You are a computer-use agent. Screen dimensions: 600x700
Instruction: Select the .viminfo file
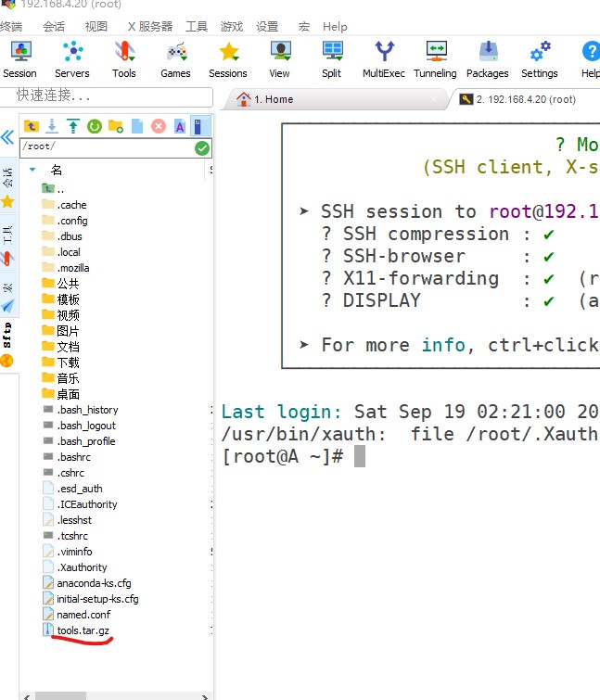tap(68, 552)
